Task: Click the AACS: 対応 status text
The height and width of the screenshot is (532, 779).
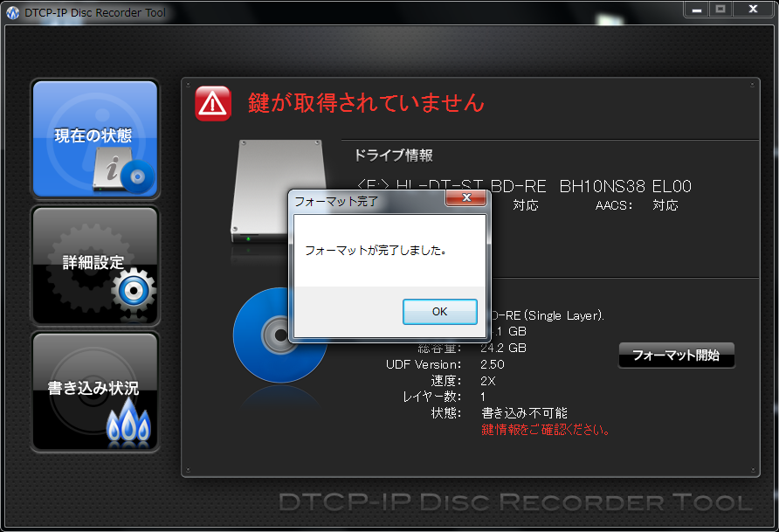Action: click(637, 205)
